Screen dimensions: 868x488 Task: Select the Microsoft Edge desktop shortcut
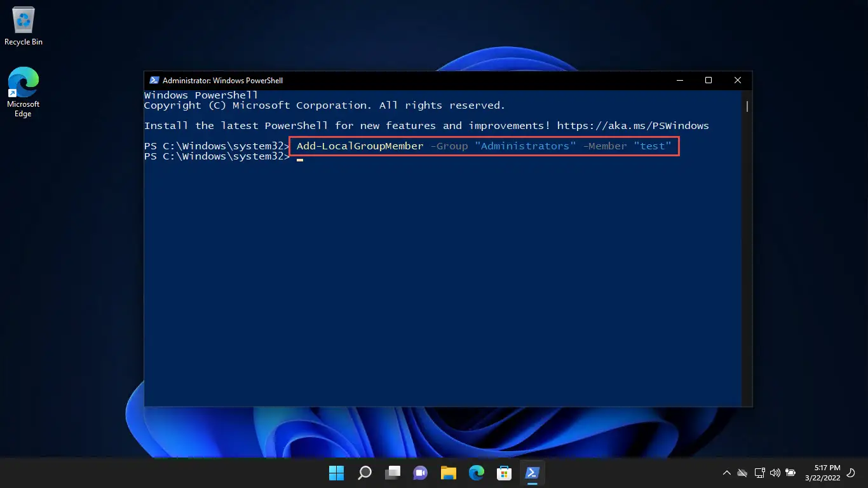(x=24, y=92)
